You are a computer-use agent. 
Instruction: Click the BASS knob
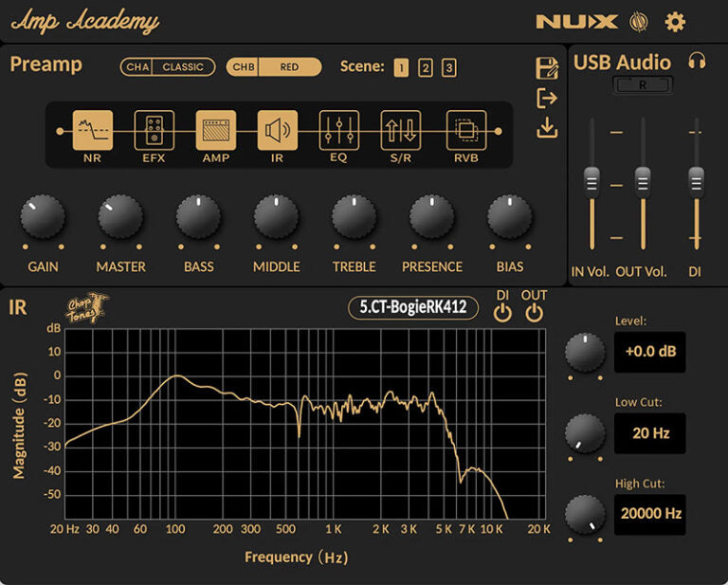198,216
